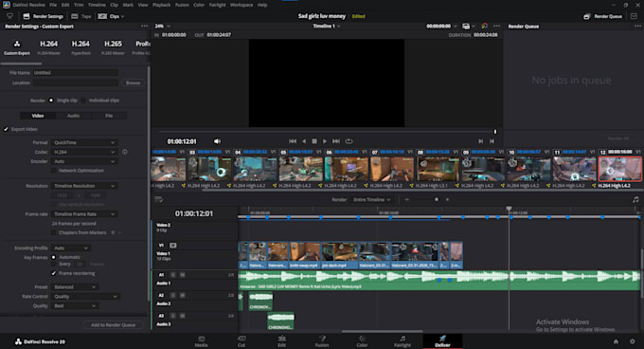Open the Media page

tap(201, 341)
